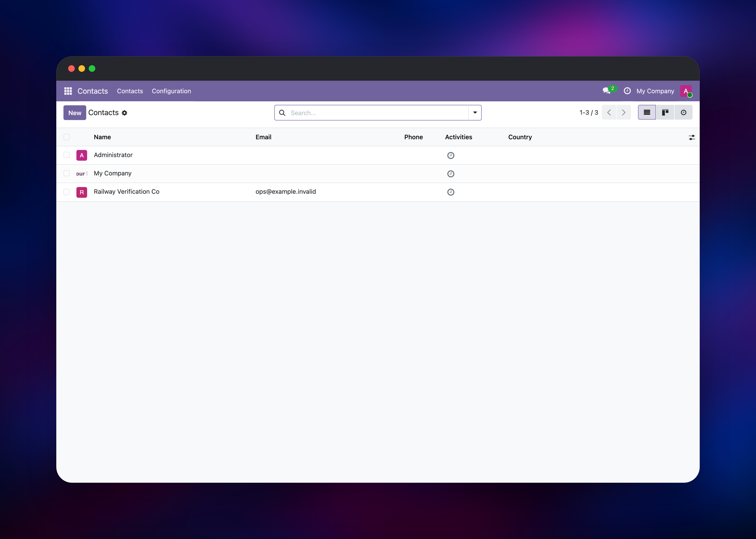The image size is (756, 539).
Task: Click the Administrator avatar in list
Action: (82, 155)
